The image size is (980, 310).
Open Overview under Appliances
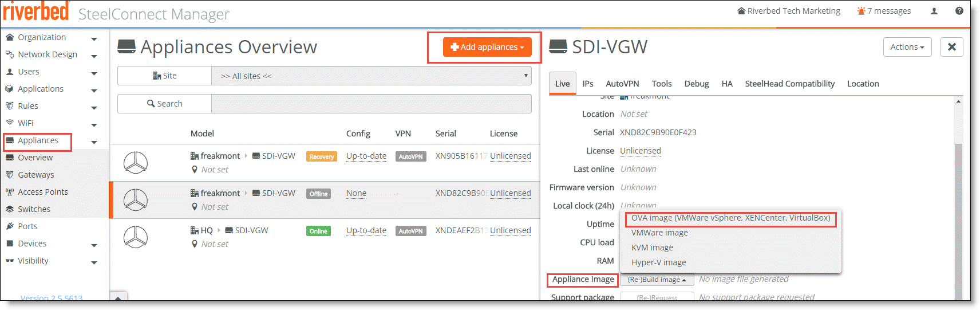[x=35, y=158]
